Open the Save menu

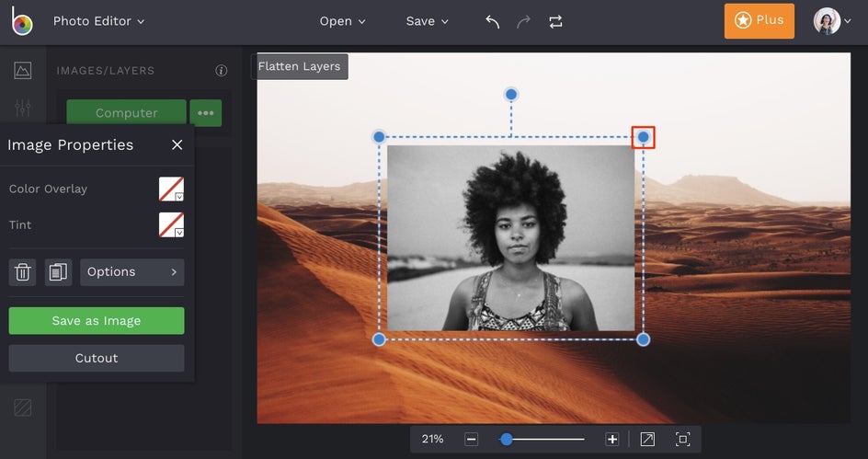coord(427,21)
